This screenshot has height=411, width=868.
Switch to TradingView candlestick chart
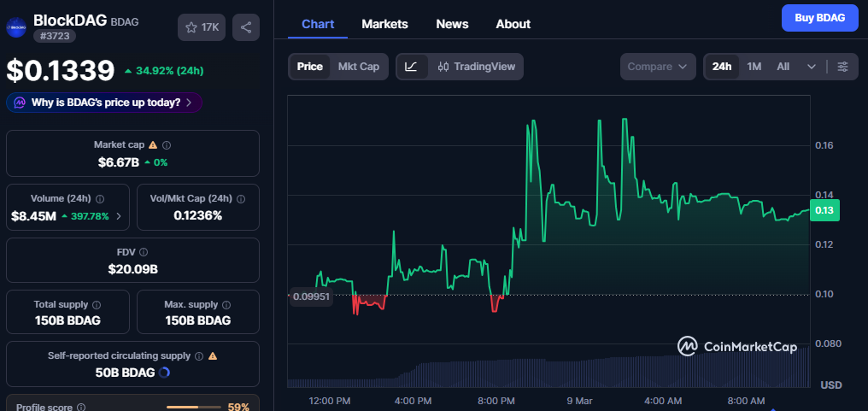(476, 67)
